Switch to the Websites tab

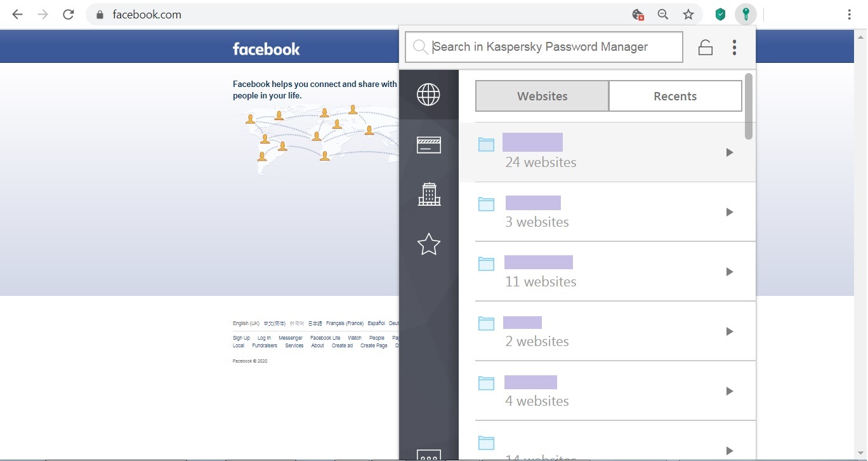tap(542, 96)
